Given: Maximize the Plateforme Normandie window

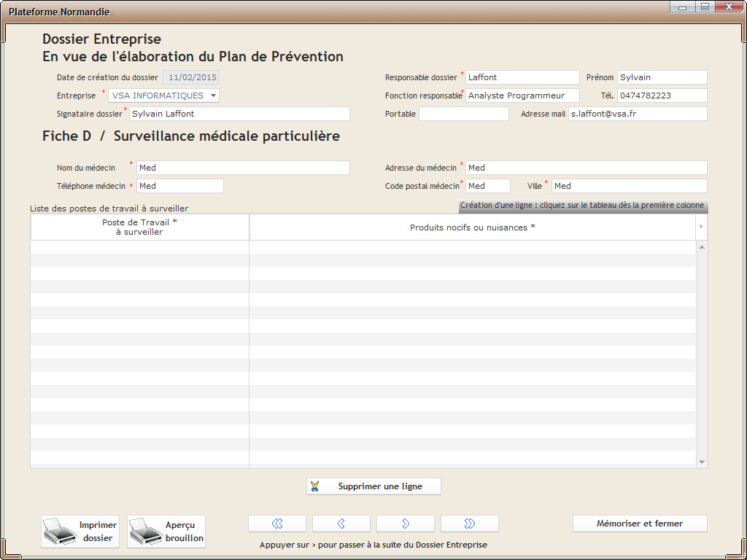Looking at the screenshot, I should pos(704,7).
